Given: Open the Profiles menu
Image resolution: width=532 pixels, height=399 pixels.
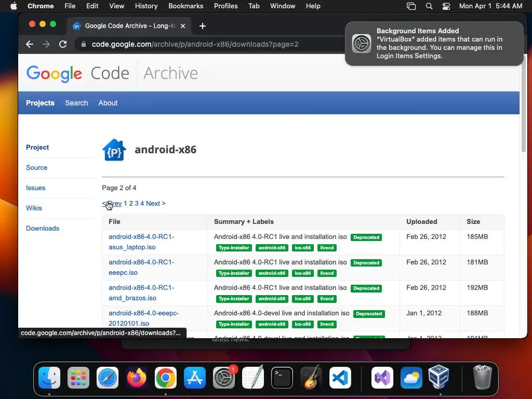Looking at the screenshot, I should [x=225, y=6].
